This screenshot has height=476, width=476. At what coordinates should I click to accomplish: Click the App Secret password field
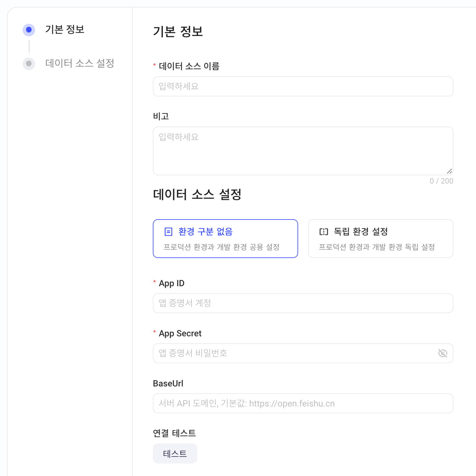coord(303,353)
